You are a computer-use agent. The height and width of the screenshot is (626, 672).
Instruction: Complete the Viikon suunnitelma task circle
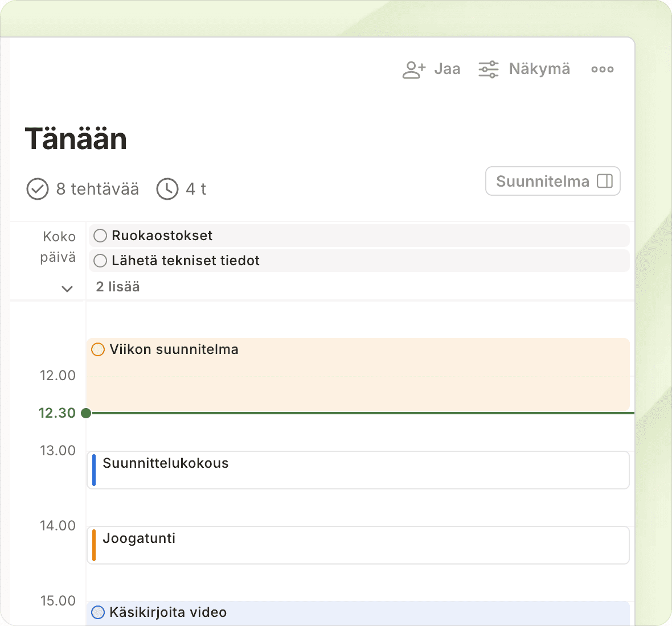click(x=98, y=349)
